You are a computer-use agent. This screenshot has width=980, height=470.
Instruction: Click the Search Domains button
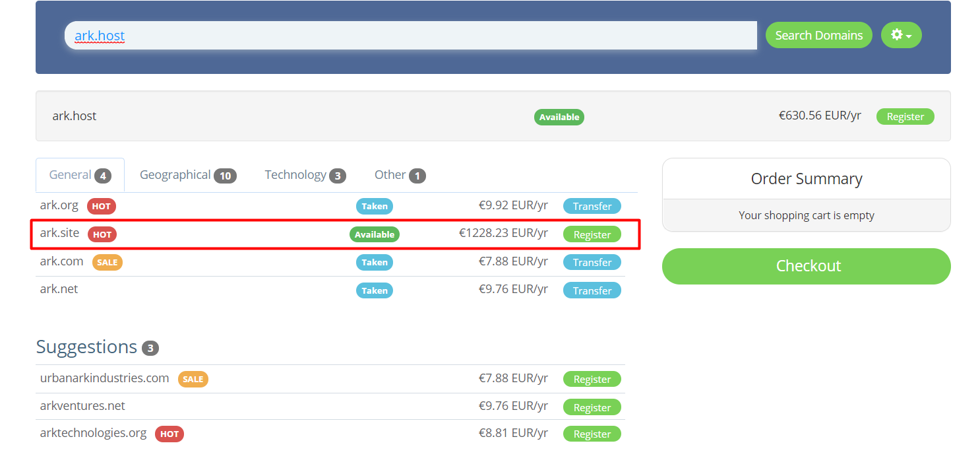(x=818, y=35)
